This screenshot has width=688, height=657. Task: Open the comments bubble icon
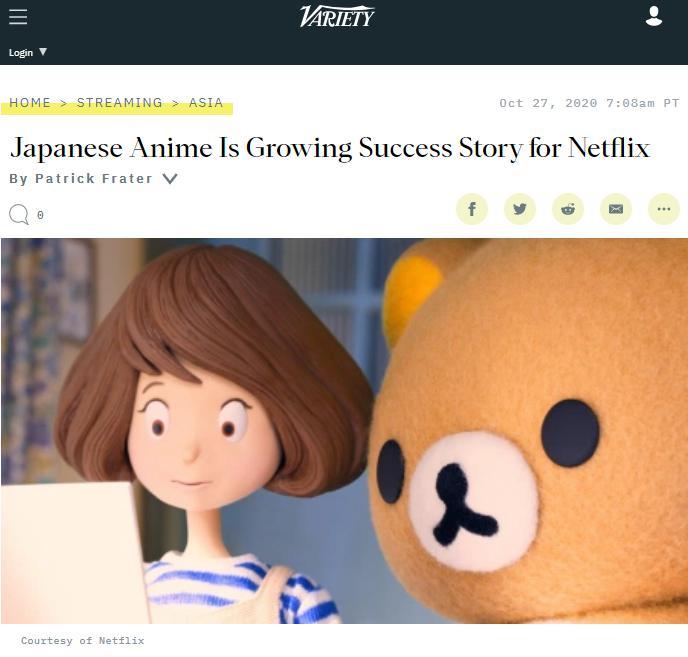pos(19,215)
